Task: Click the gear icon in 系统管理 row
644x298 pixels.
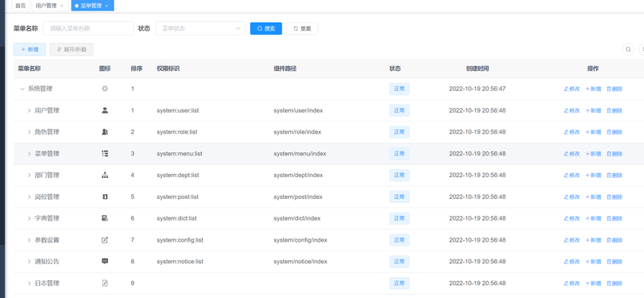Action: click(x=105, y=89)
